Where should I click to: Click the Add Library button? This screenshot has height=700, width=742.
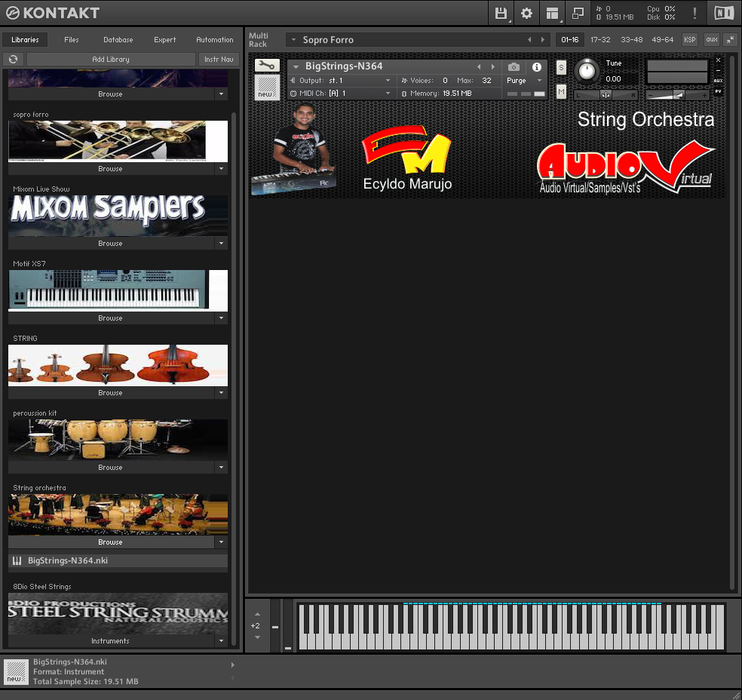(x=111, y=59)
